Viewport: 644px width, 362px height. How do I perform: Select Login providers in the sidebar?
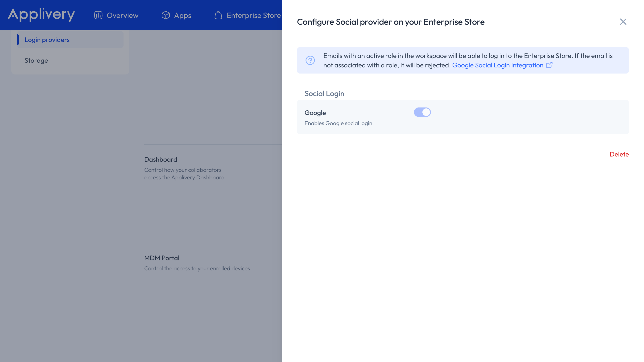pyautogui.click(x=47, y=40)
